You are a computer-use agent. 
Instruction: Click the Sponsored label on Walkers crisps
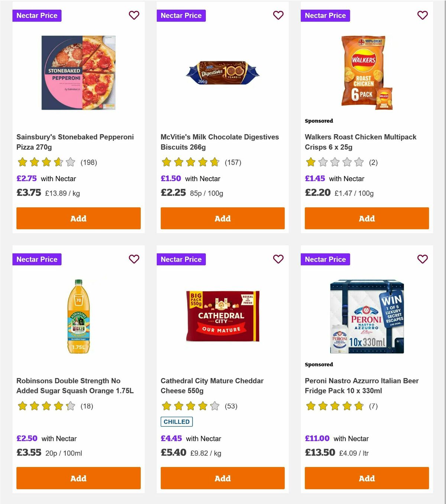point(319,121)
